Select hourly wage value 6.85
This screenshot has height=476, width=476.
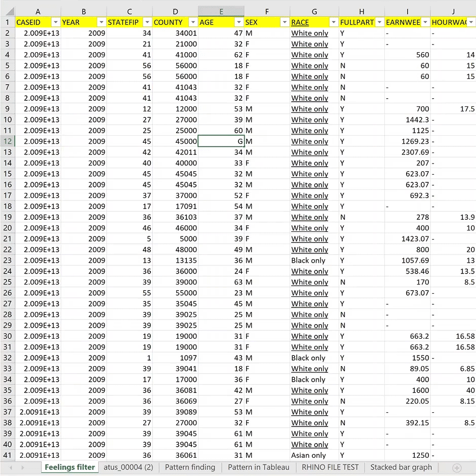pos(453,369)
